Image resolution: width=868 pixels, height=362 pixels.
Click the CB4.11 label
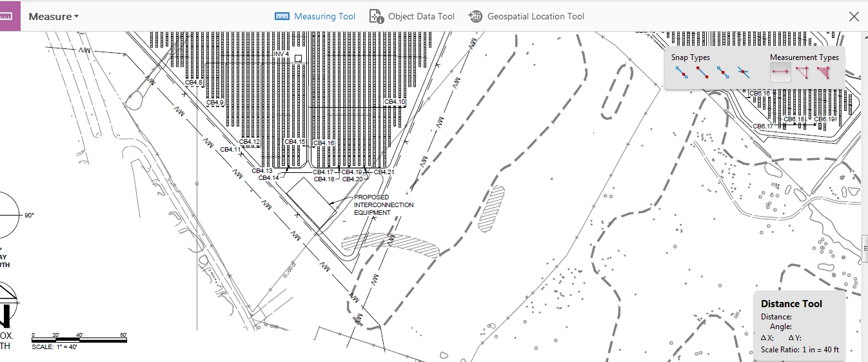tap(230, 149)
